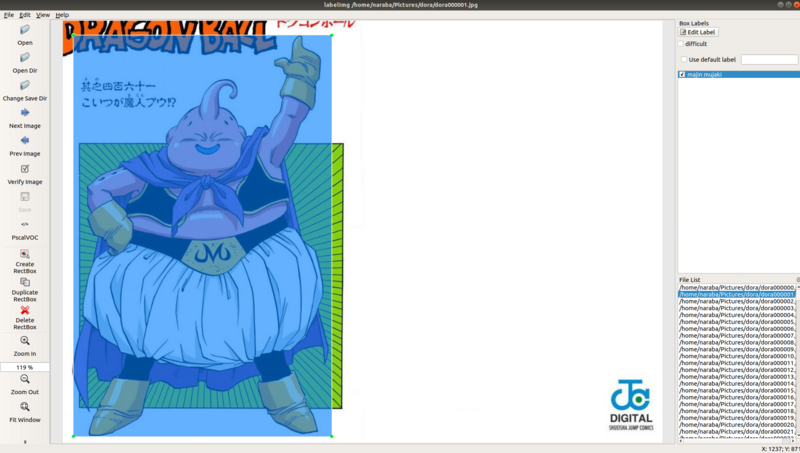The height and width of the screenshot is (453, 800).
Task: Tick the difficult checkbox
Action: [x=681, y=44]
